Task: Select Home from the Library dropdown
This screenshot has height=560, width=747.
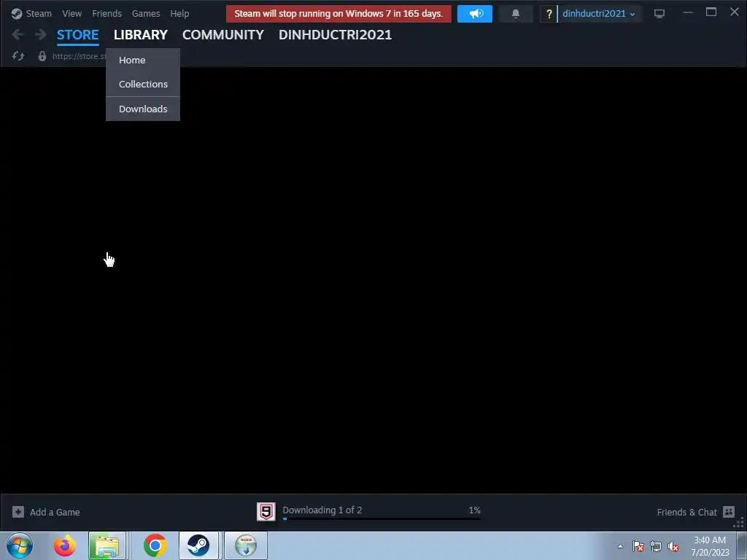Action: [143, 60]
